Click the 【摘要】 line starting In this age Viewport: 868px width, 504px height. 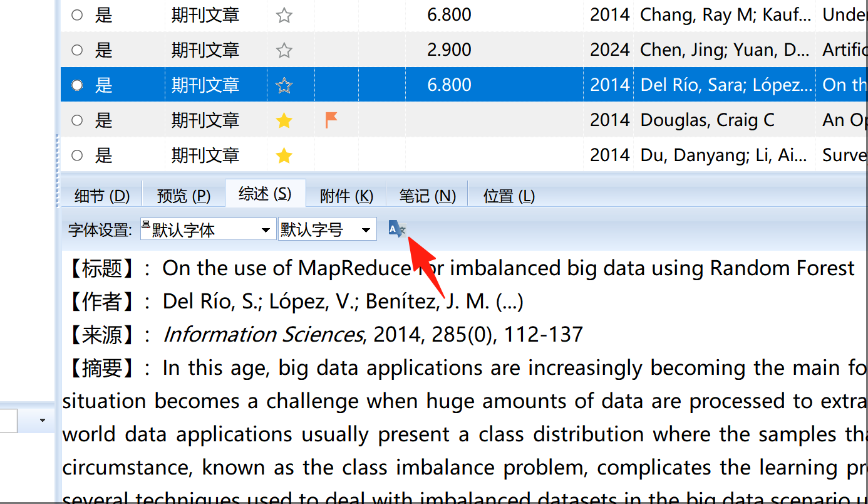465,368
